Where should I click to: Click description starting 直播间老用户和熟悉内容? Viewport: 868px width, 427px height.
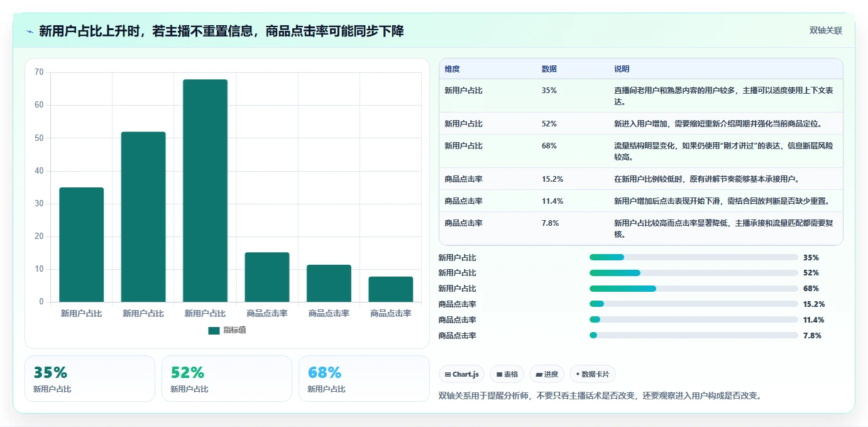[x=723, y=96]
